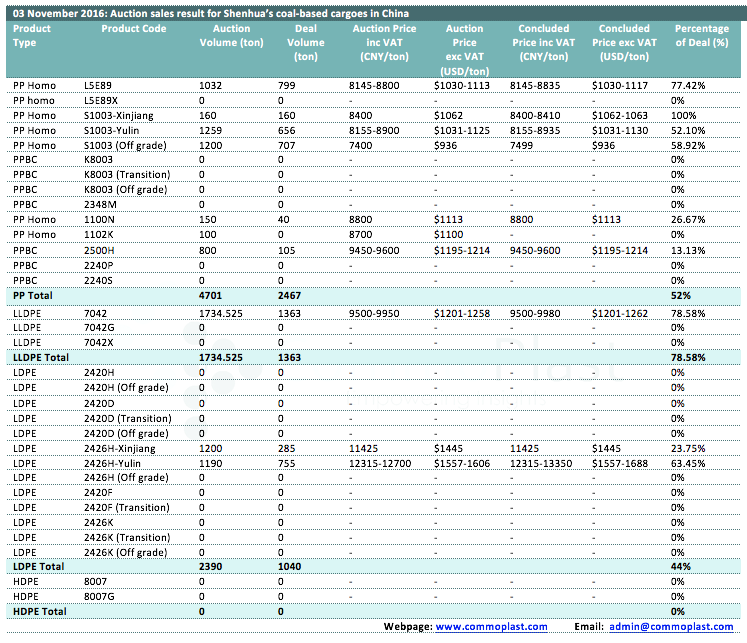Click the Percentage of Deal column header
This screenshot has width=747, height=643.
701,36
